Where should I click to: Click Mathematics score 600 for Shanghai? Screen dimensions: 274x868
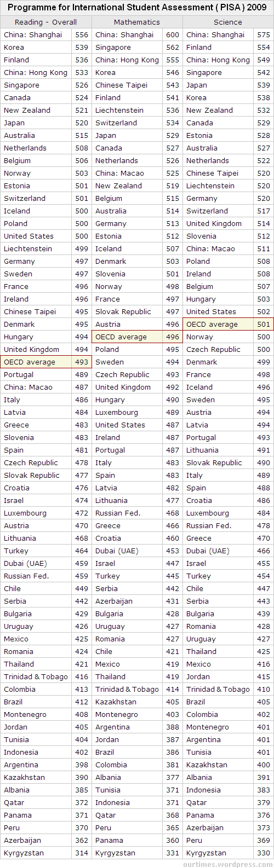(172, 34)
